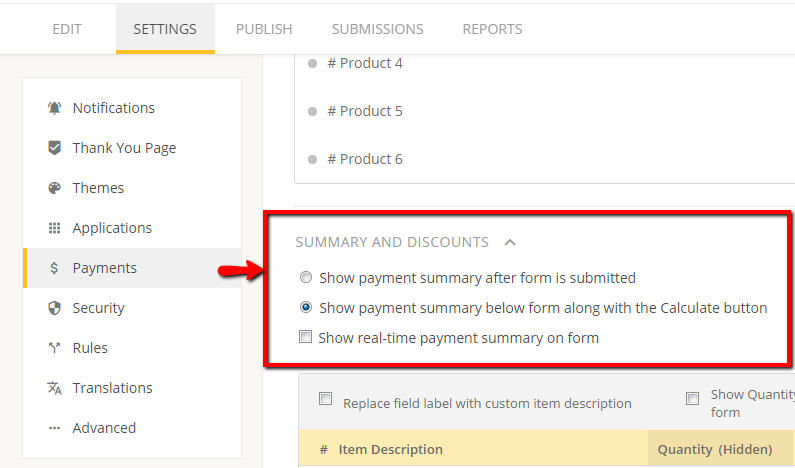Click the Themes palette icon
This screenshot has height=468, width=795.
[54, 188]
